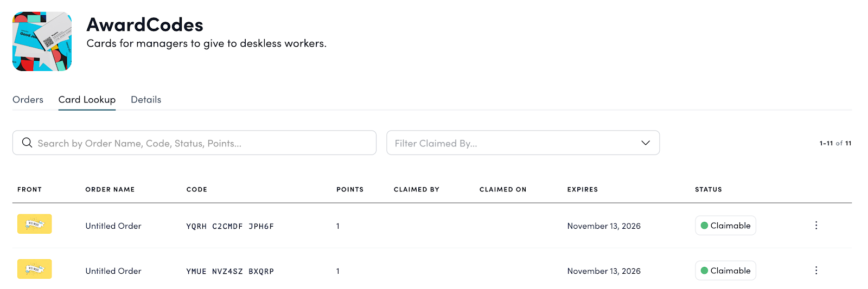Viewport: 868px width, 289px height.
Task: Select the Card Lookup tab
Action: (87, 100)
